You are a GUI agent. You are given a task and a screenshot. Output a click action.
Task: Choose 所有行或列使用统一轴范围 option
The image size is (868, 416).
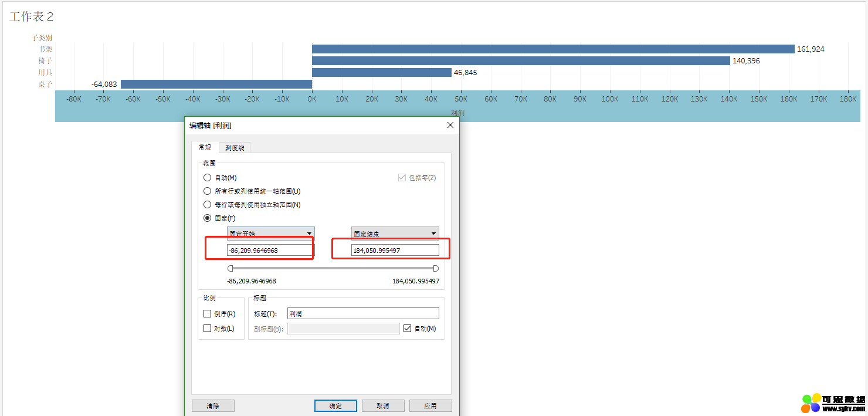tap(207, 191)
